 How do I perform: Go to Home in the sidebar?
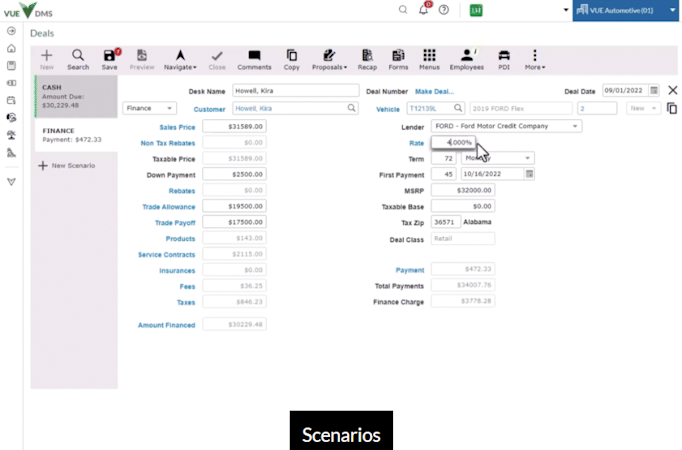tap(11, 48)
